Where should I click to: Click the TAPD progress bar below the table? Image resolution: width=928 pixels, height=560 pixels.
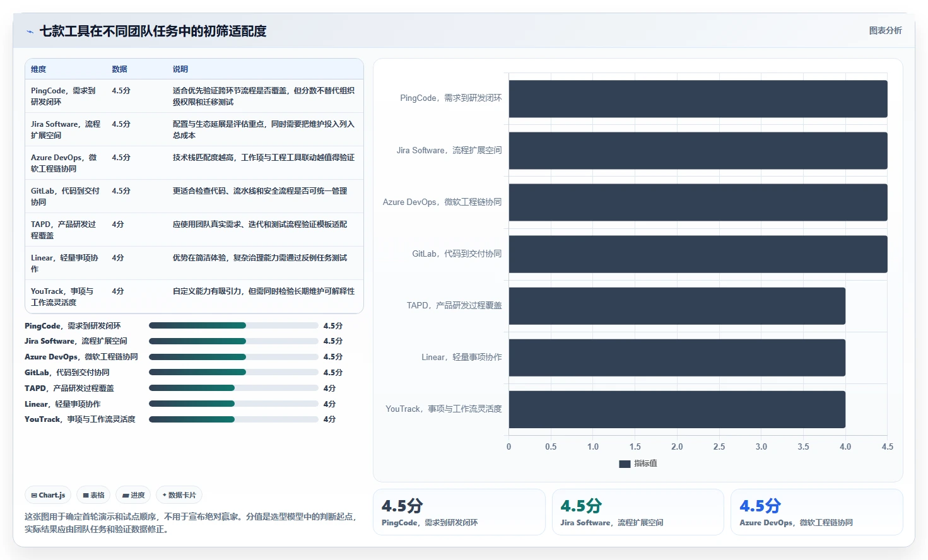click(x=233, y=388)
